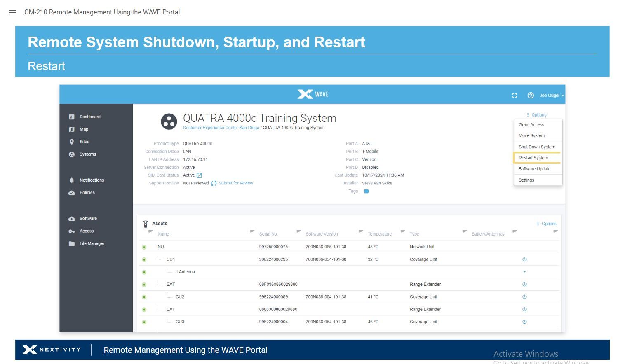This screenshot has width=618, height=364.
Task: Click the Sites location pin icon
Action: pyautogui.click(x=72, y=142)
